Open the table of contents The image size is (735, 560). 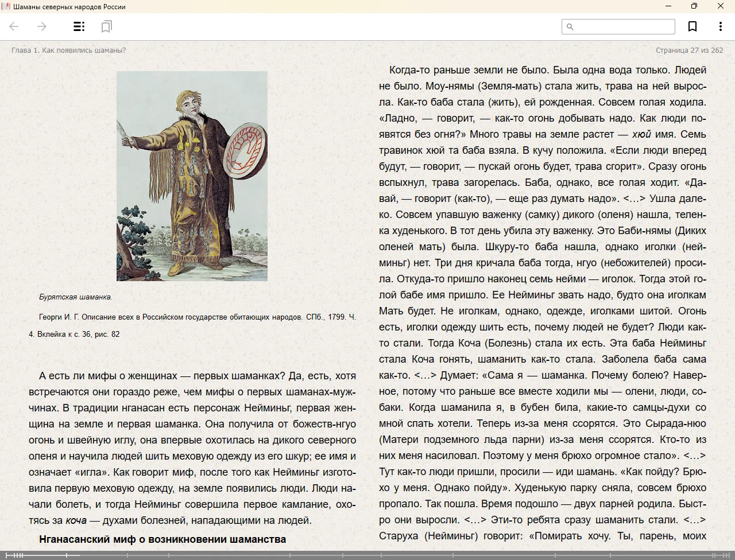click(x=79, y=26)
